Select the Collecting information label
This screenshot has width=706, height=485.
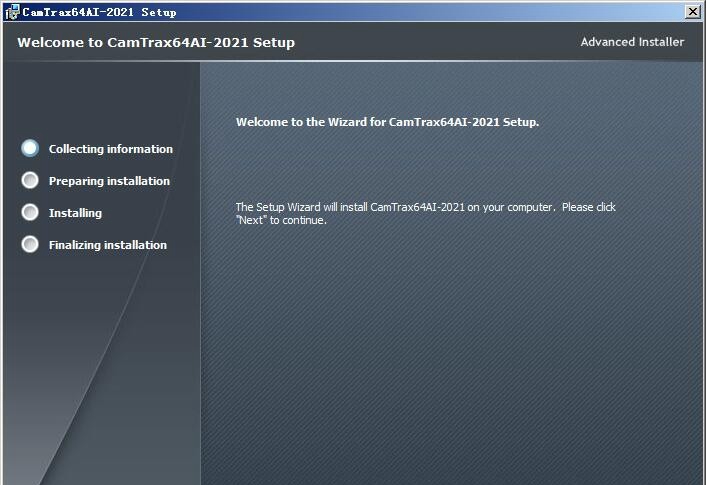(111, 149)
